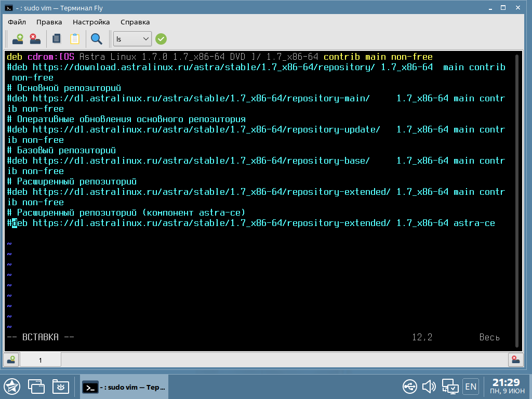Close tab via bottom-right tab bar icon

point(516,360)
